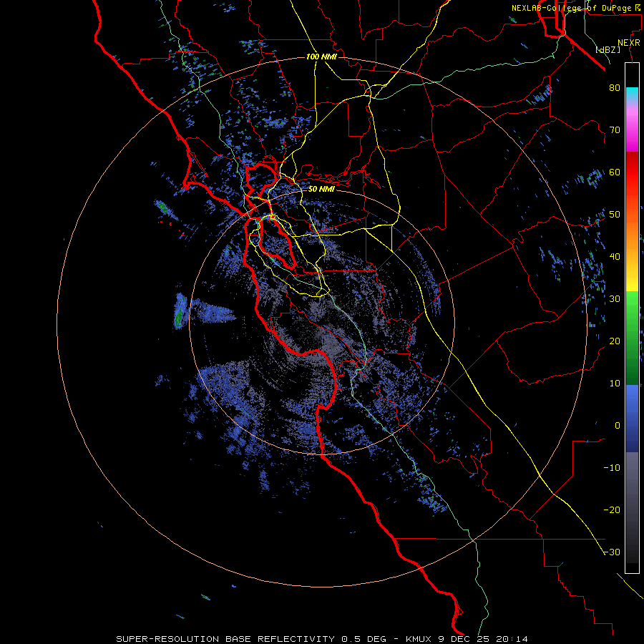Click the KMUX station identifier in the caption

pyautogui.click(x=420, y=639)
